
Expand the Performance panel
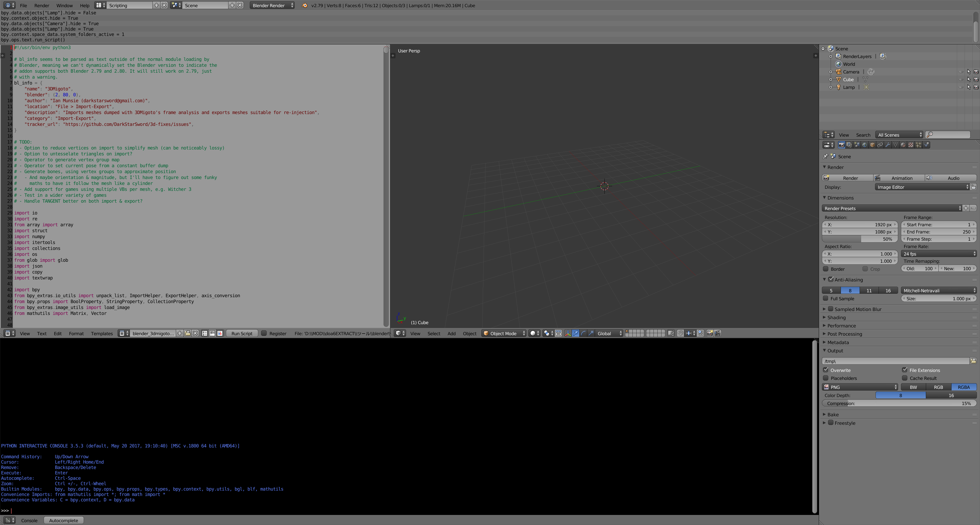[x=841, y=325]
